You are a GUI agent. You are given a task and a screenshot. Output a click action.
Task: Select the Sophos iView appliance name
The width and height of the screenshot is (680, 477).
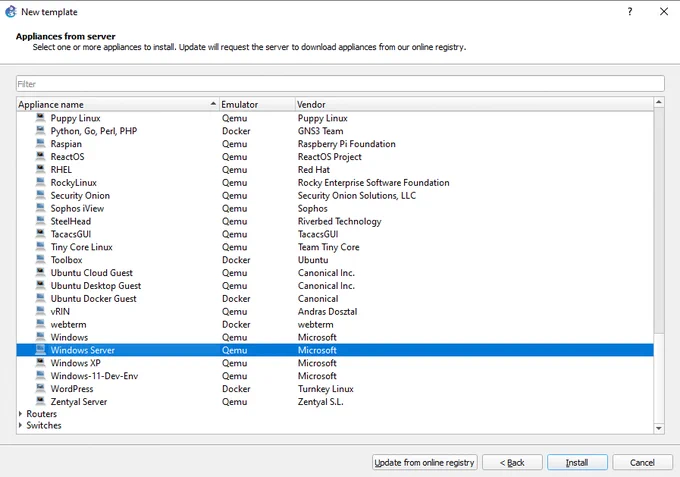click(77, 208)
